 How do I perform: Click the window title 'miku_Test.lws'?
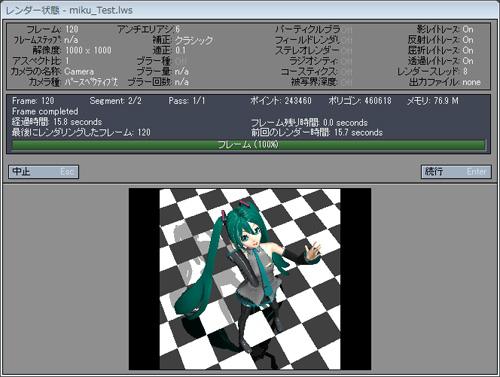click(101, 10)
